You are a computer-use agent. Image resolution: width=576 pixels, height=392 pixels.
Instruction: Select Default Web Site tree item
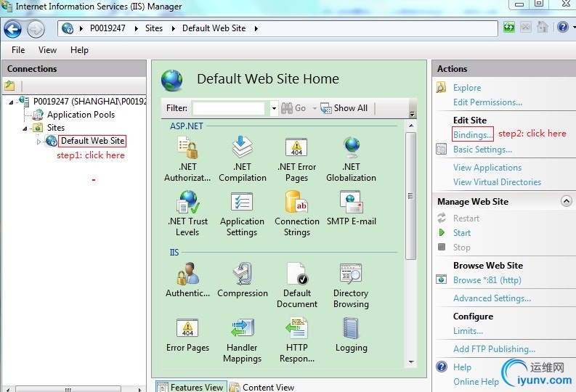tap(92, 141)
